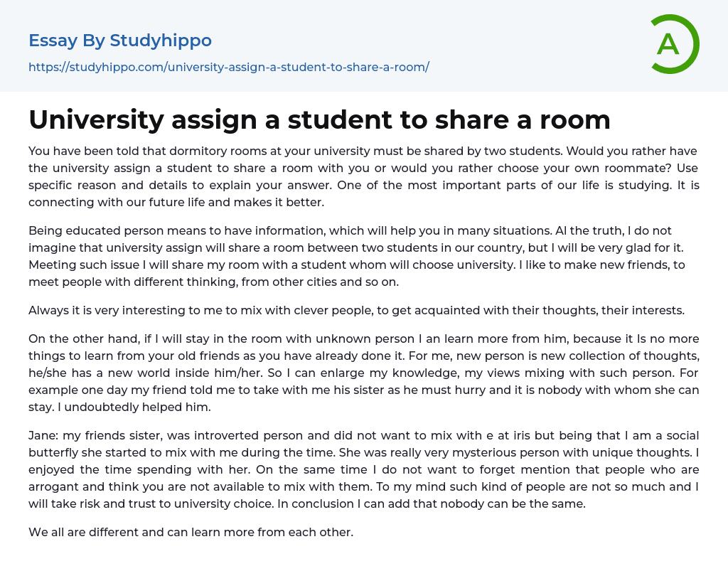Click the essay title "University assign a student to share a room"
This screenshot has width=728, height=581.
(319, 119)
